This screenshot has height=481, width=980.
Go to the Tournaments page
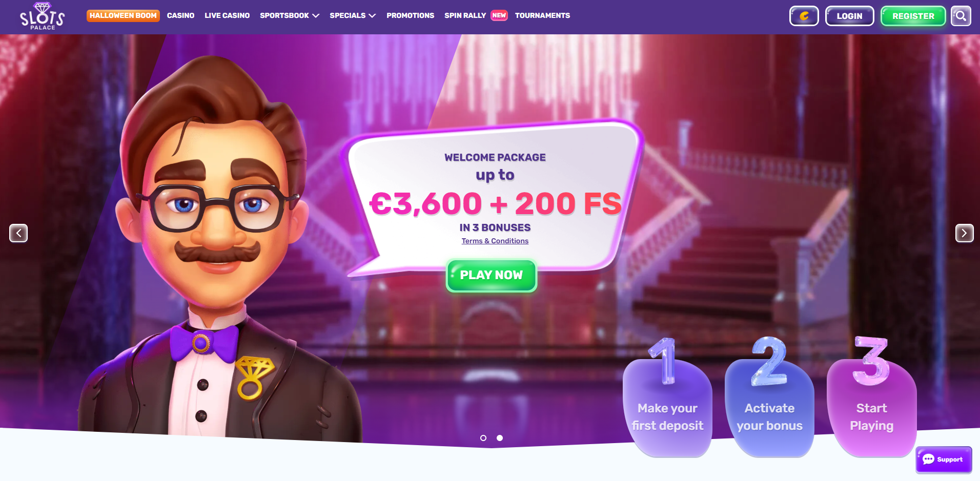pos(542,15)
